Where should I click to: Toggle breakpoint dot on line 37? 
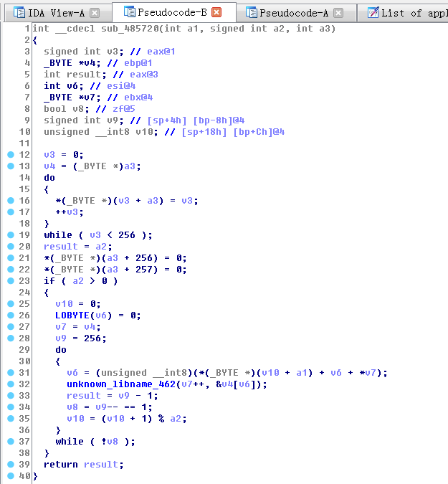[x=11, y=442]
